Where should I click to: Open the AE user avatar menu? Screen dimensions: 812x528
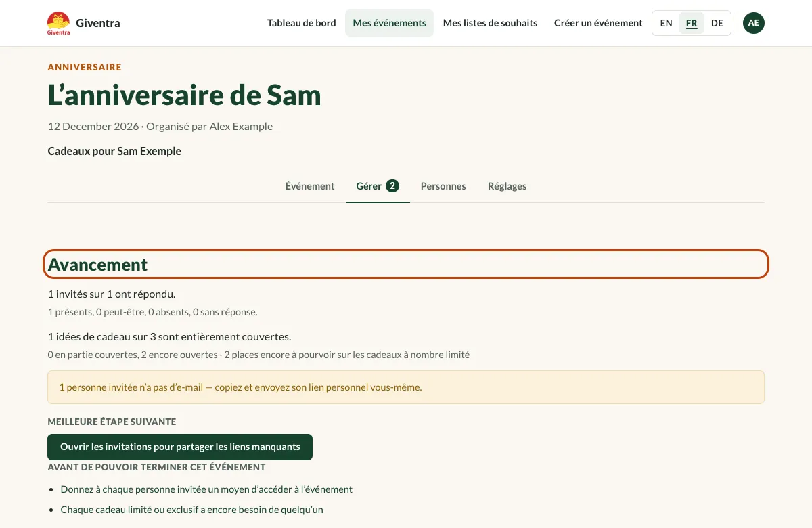tap(754, 23)
